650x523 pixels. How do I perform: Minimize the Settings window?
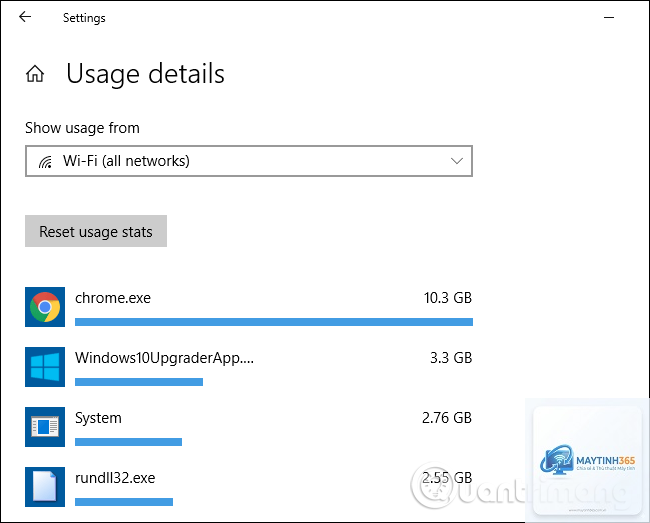[x=609, y=17]
